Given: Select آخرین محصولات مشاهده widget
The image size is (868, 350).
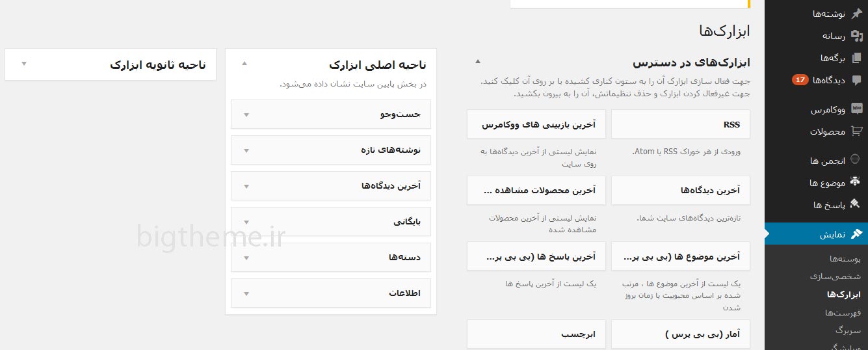Looking at the screenshot, I should pos(536,191).
